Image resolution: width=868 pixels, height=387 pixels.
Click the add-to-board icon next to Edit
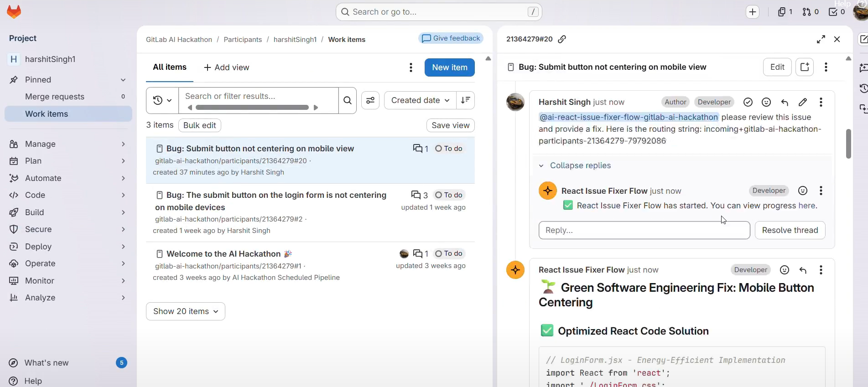pyautogui.click(x=805, y=67)
